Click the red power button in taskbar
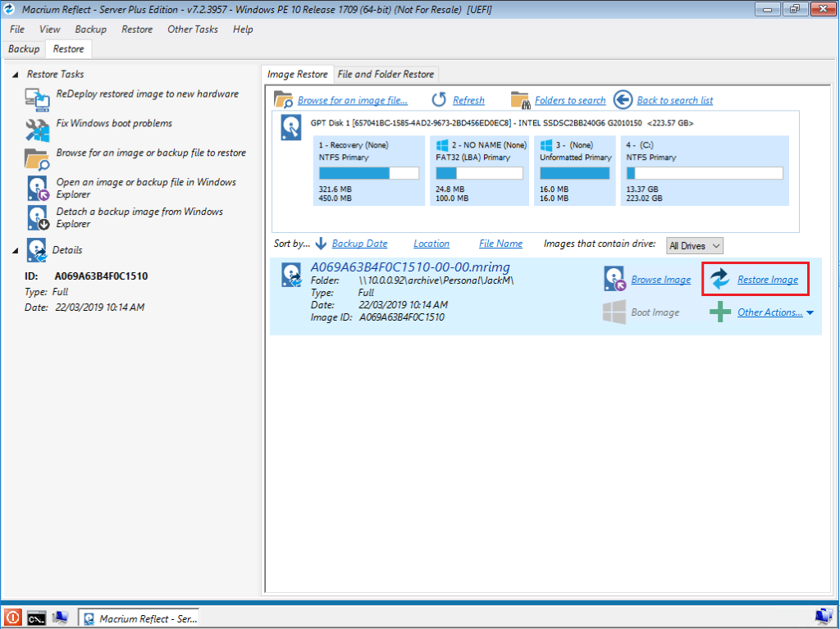The width and height of the screenshot is (840, 629). (13, 618)
